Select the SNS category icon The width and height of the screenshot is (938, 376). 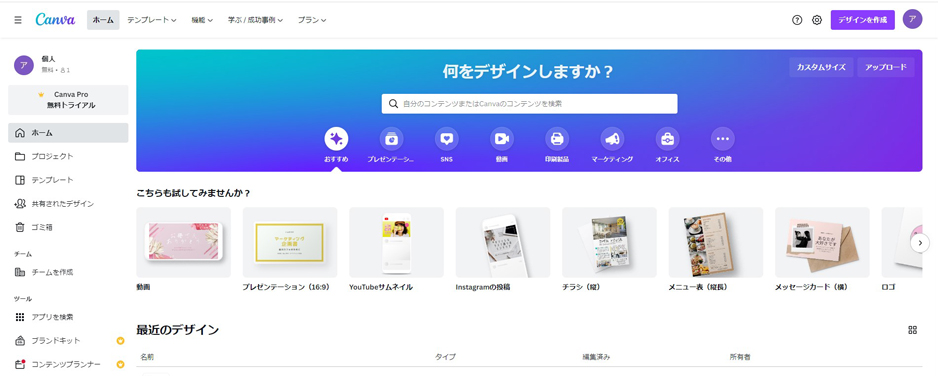(446, 139)
